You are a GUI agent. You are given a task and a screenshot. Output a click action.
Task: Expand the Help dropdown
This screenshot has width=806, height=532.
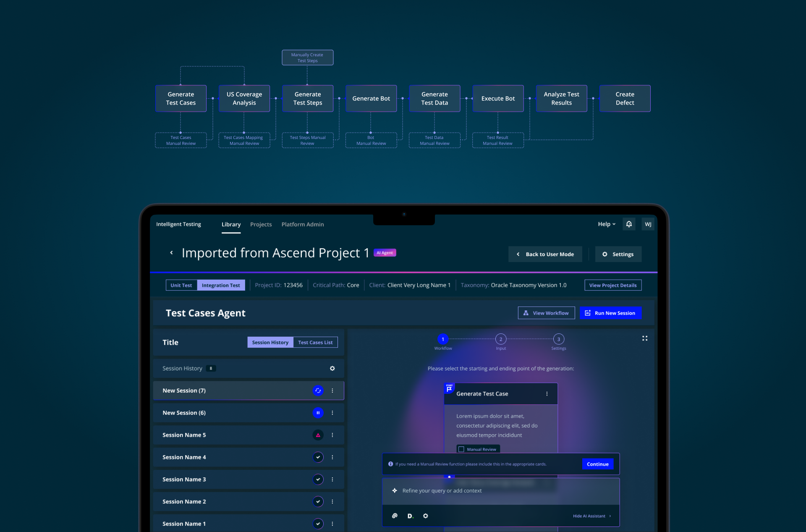tap(607, 224)
